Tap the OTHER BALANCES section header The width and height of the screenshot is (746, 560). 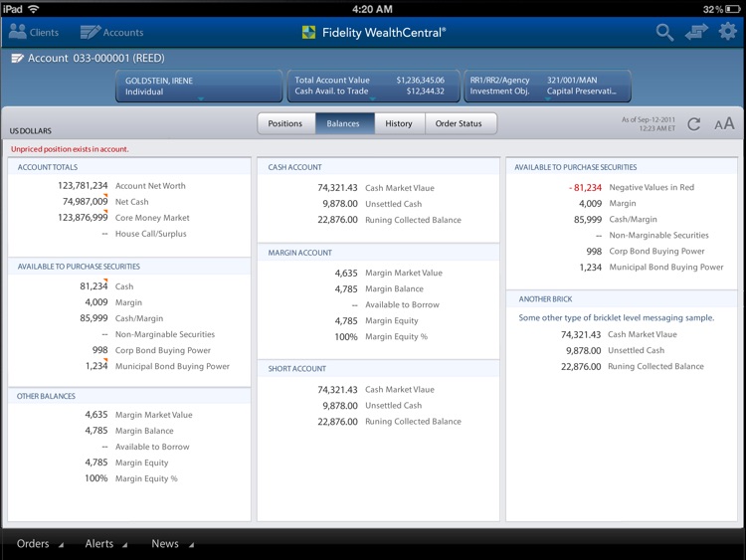46,396
